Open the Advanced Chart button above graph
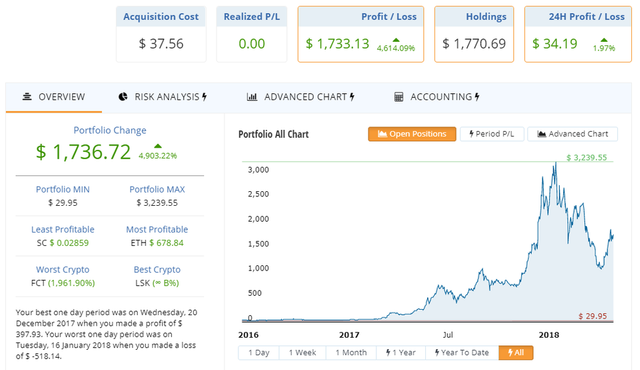640x370 pixels. [x=572, y=134]
